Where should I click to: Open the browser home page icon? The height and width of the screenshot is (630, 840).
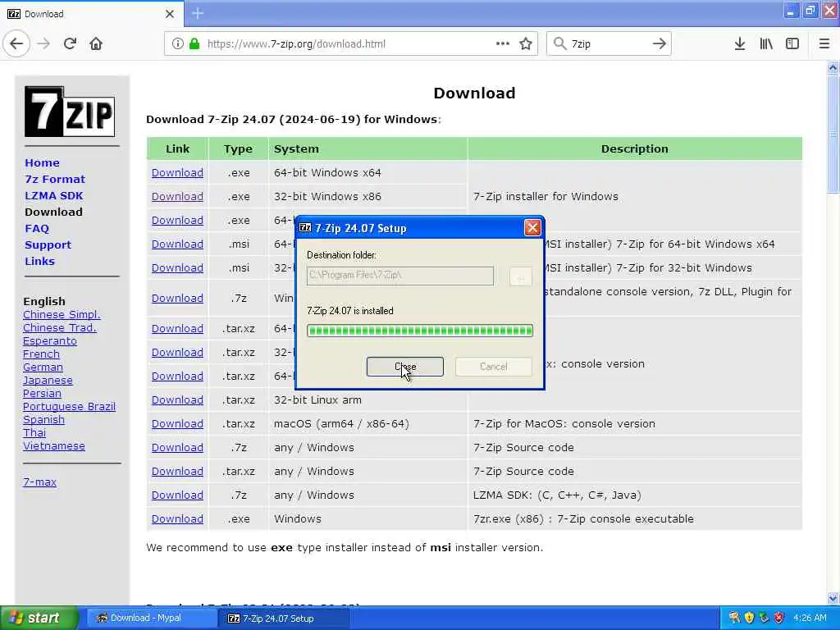(96, 43)
